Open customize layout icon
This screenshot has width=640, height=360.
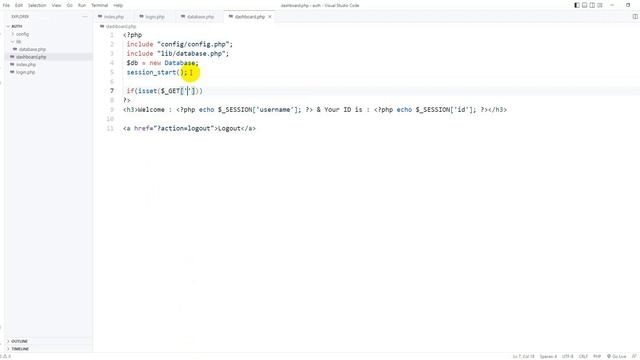pyautogui.click(x=600, y=5)
